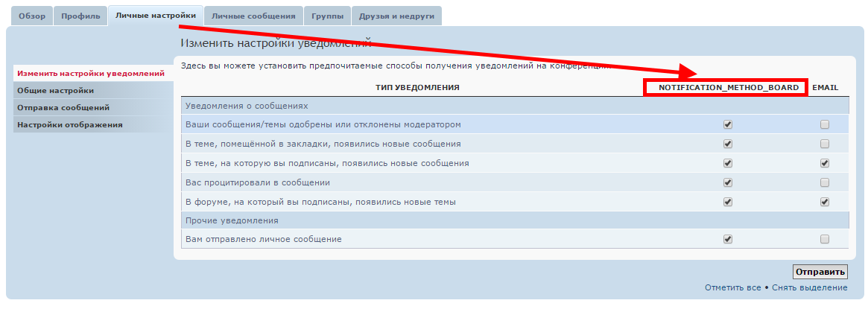
Task: Go to the Группы tab
Action: (x=327, y=16)
